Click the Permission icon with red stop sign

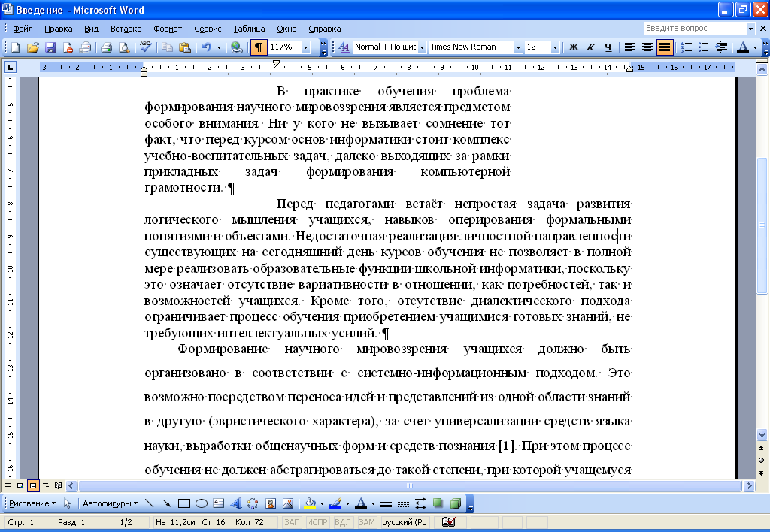click(68, 47)
